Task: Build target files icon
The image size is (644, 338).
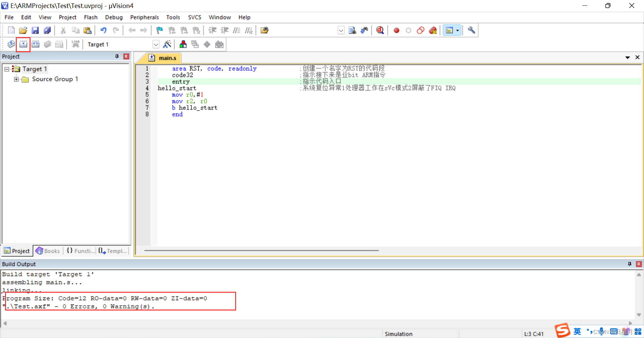Action: (x=23, y=44)
